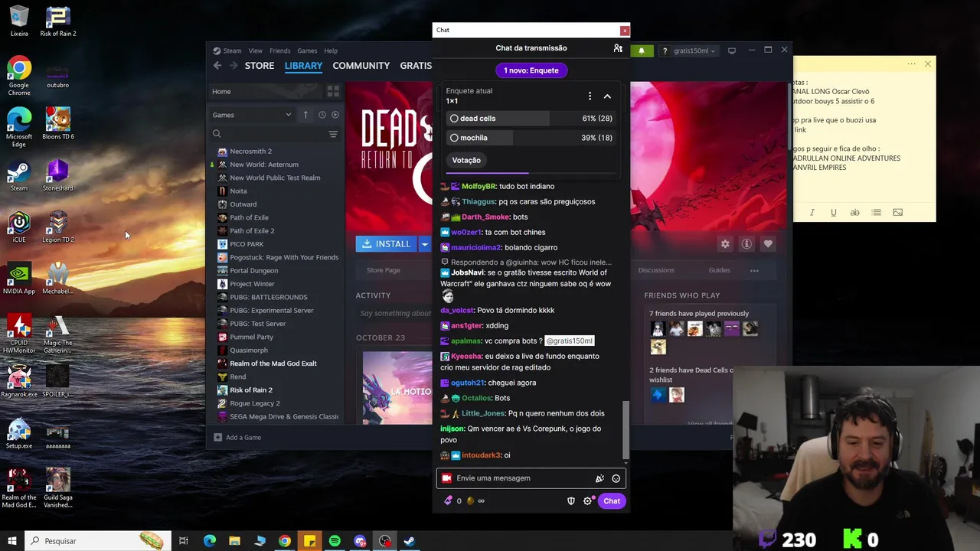The image size is (980, 551).
Task: Open File Explorer from taskbar
Action: [x=234, y=541]
